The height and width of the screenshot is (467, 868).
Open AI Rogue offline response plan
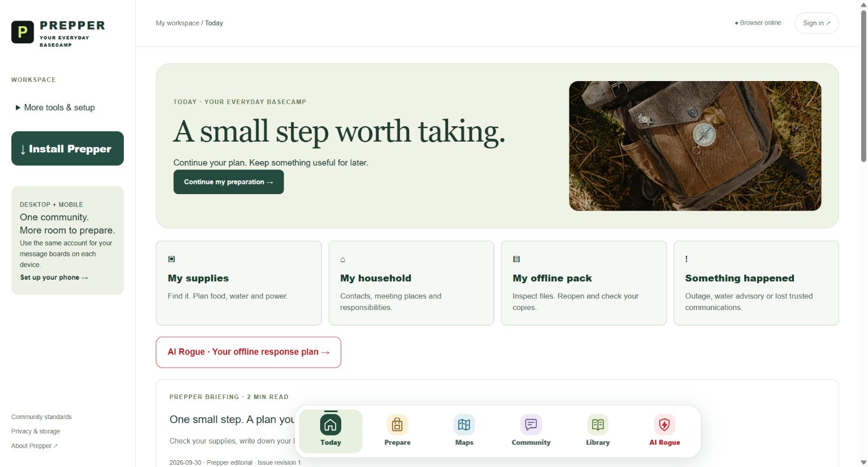pos(248,352)
